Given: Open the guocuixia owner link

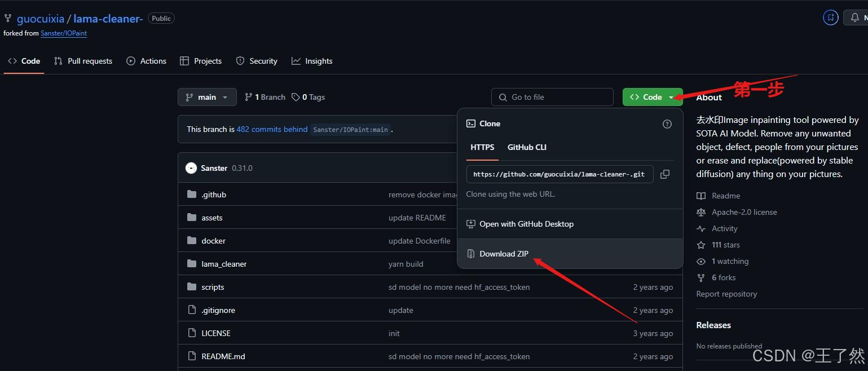Looking at the screenshot, I should pos(41,19).
